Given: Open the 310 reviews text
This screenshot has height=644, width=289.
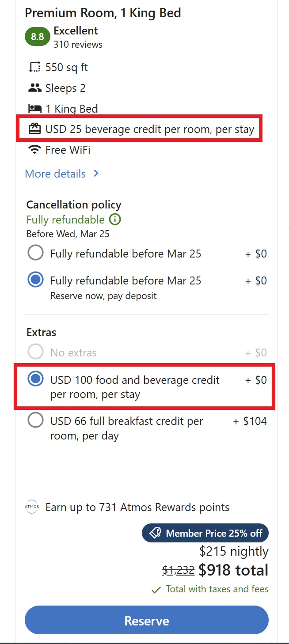Looking at the screenshot, I should pyautogui.click(x=78, y=45).
